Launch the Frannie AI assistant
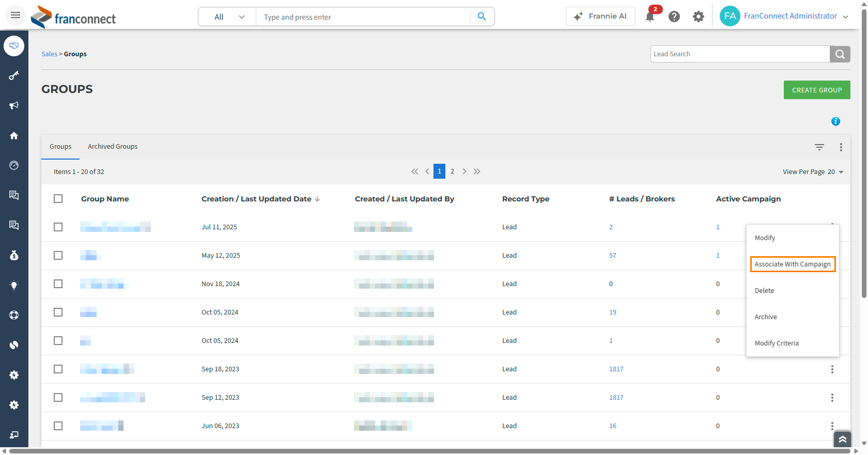 pos(600,17)
